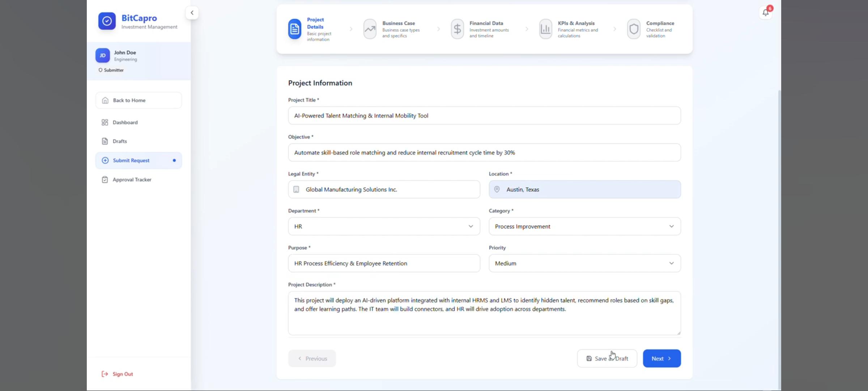Click the Project Title input field
The image size is (868, 391).
(x=484, y=116)
